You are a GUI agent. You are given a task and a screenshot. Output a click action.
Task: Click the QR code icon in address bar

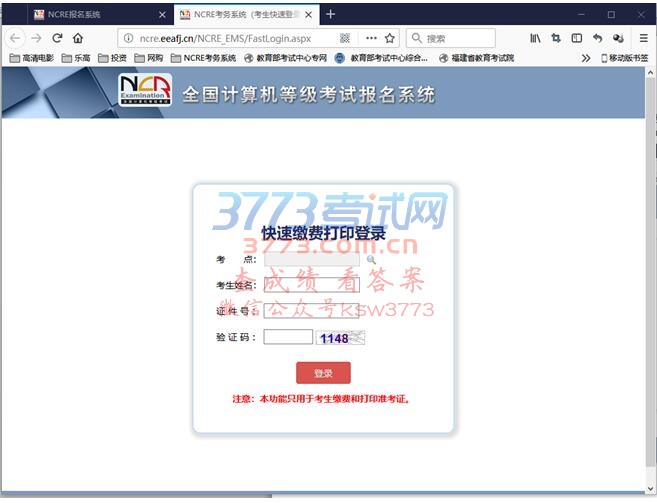[345, 38]
